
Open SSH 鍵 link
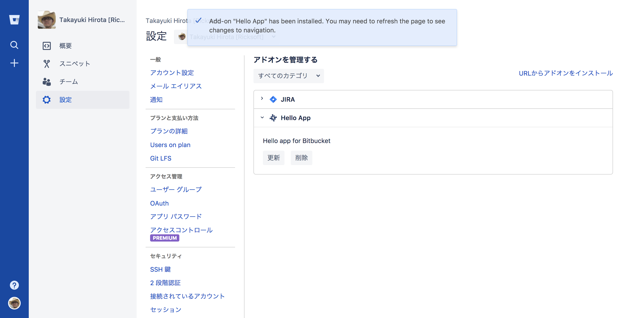point(160,269)
